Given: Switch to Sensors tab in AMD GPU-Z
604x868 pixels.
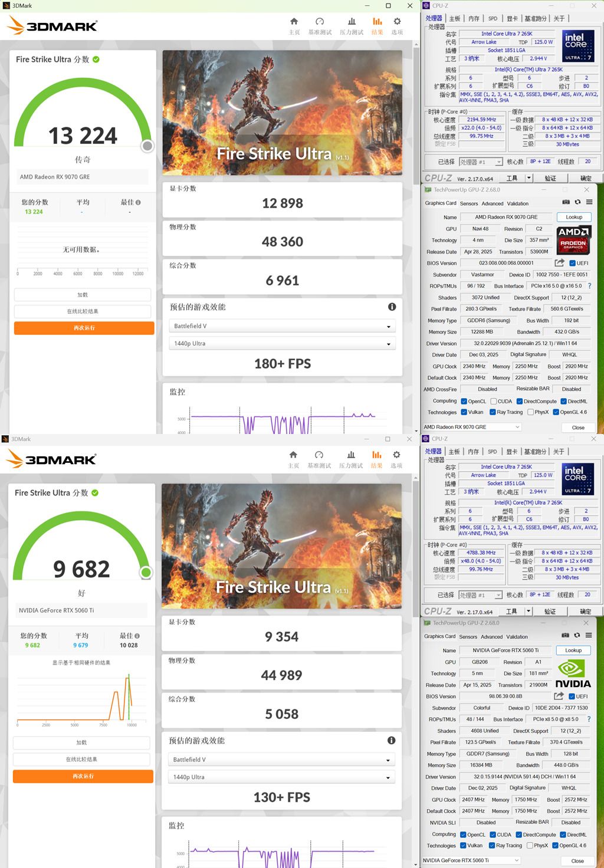Looking at the screenshot, I should click(x=469, y=203).
